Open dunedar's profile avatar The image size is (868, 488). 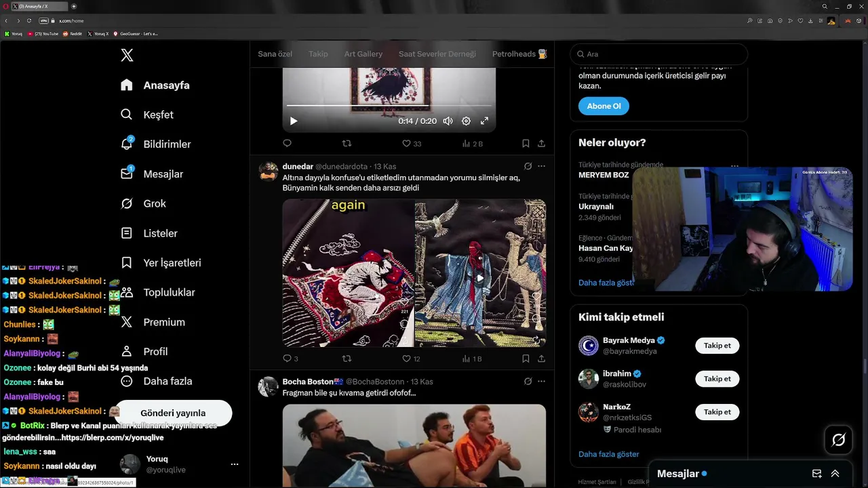point(269,171)
